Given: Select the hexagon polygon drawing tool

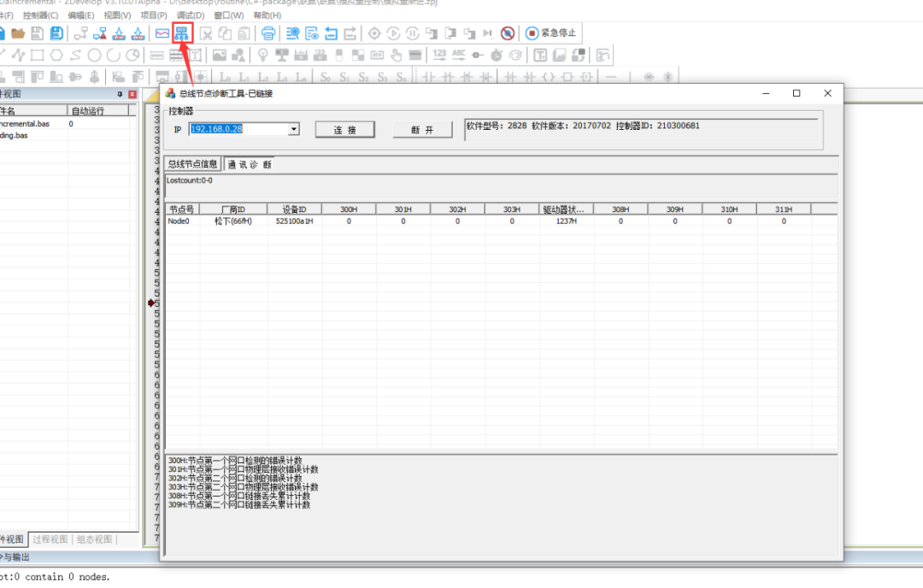Looking at the screenshot, I should click(x=56, y=56).
